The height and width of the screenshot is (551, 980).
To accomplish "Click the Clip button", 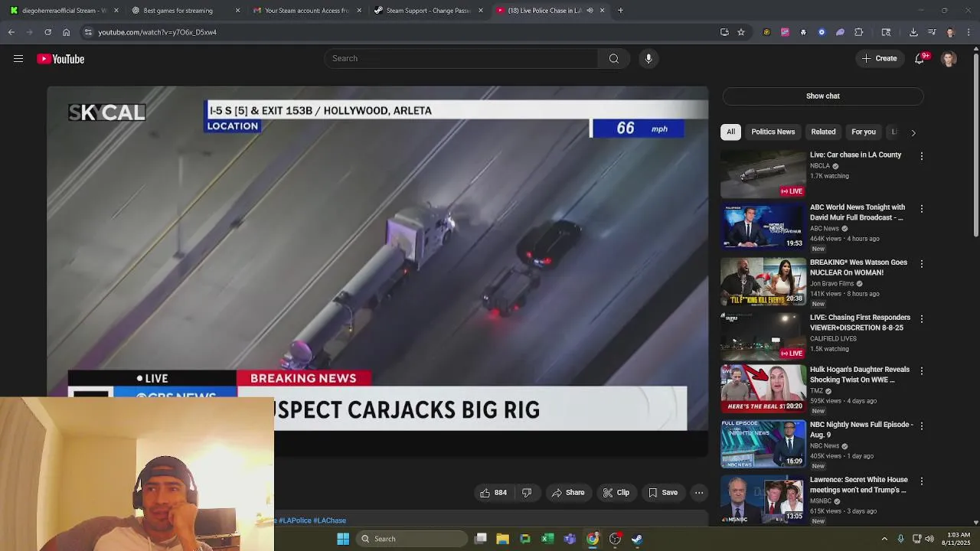I will click(x=616, y=493).
